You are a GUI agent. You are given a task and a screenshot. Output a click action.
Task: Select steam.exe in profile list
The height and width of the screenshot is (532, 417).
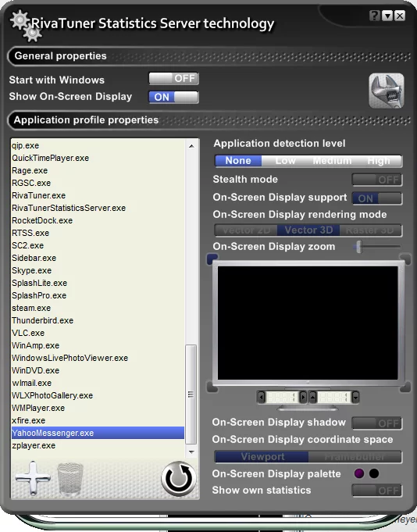tap(31, 308)
